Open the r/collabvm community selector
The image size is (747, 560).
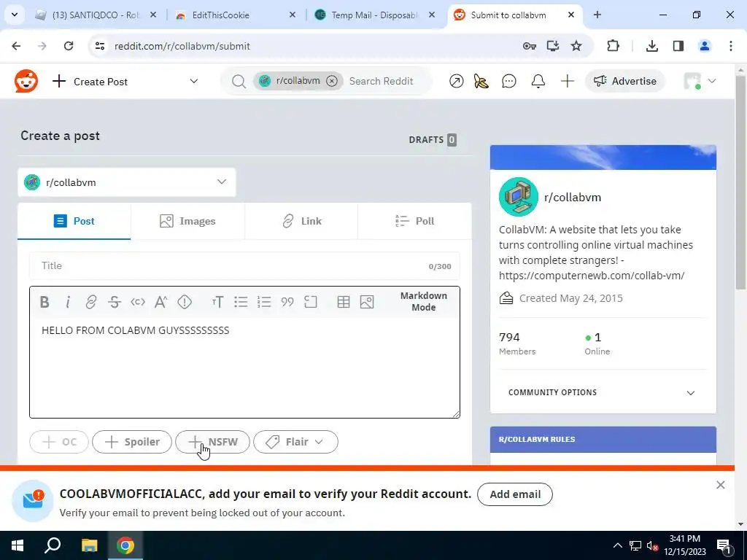(127, 182)
